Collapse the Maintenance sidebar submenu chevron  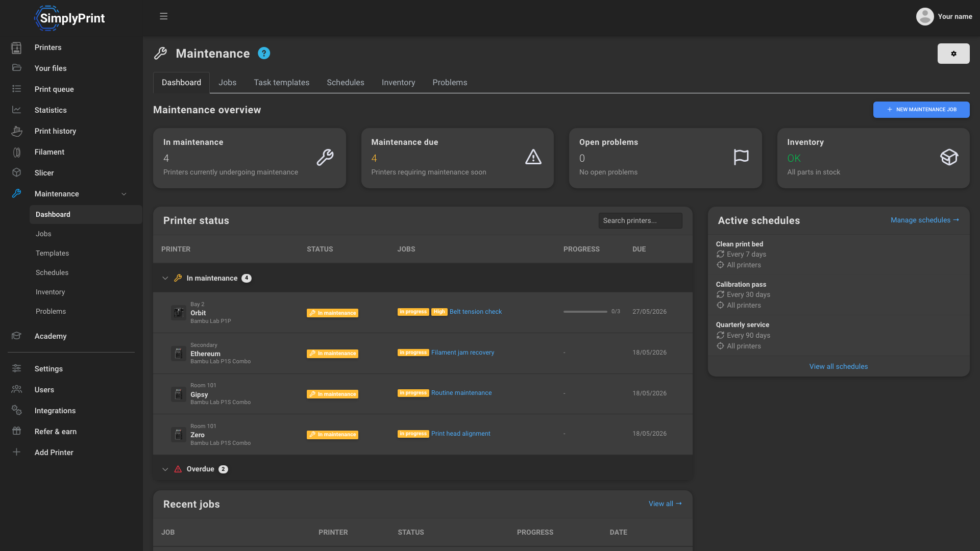click(x=124, y=194)
